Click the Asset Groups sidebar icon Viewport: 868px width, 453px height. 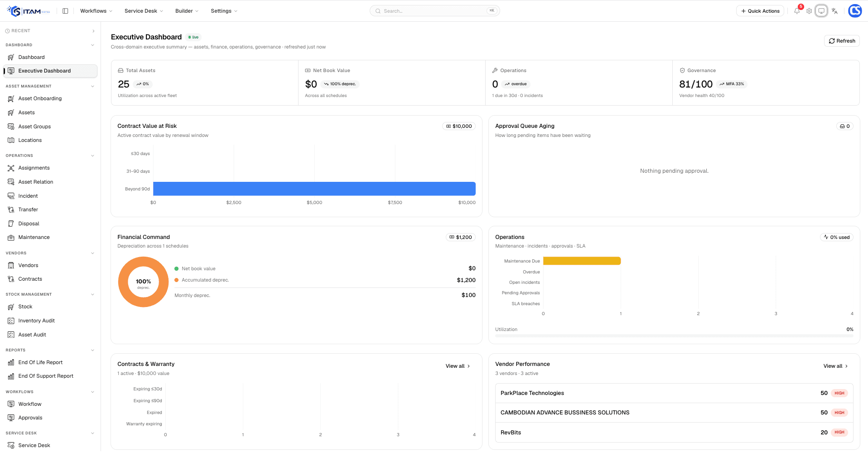11,127
